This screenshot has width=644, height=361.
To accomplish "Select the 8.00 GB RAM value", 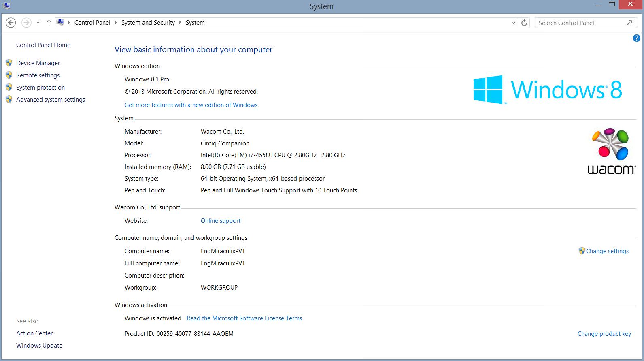I will click(233, 167).
